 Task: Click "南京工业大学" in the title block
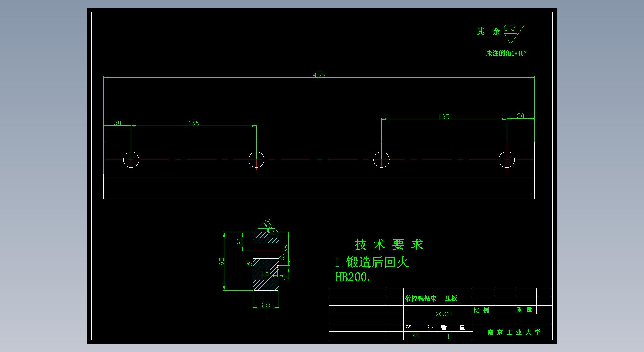[514, 332]
